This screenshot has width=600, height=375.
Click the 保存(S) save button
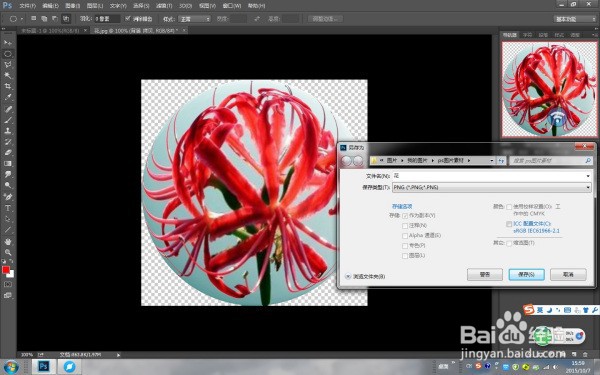click(x=527, y=274)
